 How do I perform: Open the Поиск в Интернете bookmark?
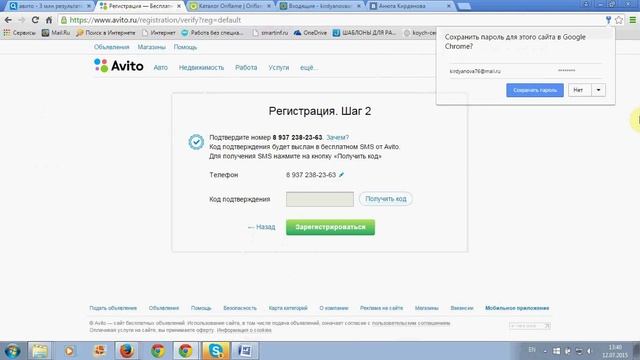click(106, 33)
